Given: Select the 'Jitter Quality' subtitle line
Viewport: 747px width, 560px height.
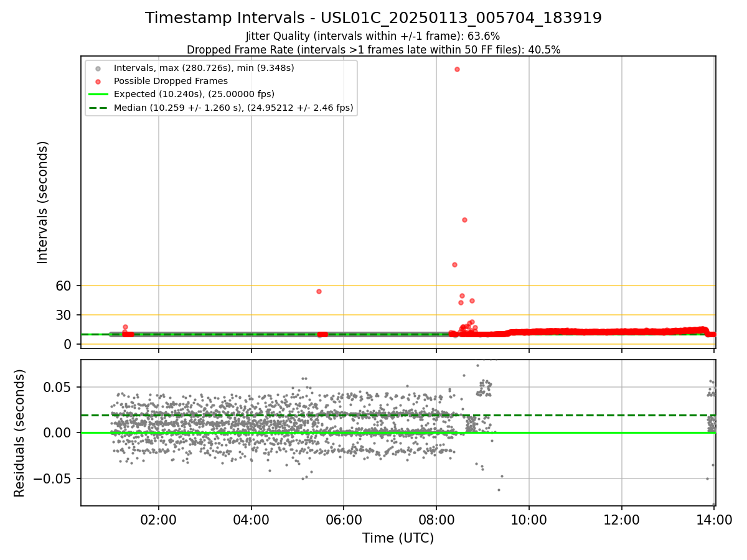Looking at the screenshot, I should coord(373,37).
